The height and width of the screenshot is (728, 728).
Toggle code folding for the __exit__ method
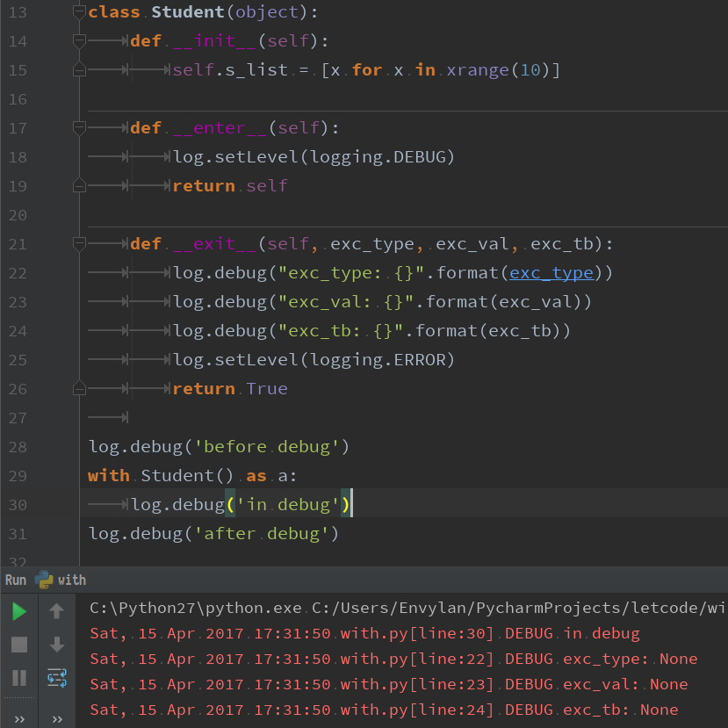[78, 243]
